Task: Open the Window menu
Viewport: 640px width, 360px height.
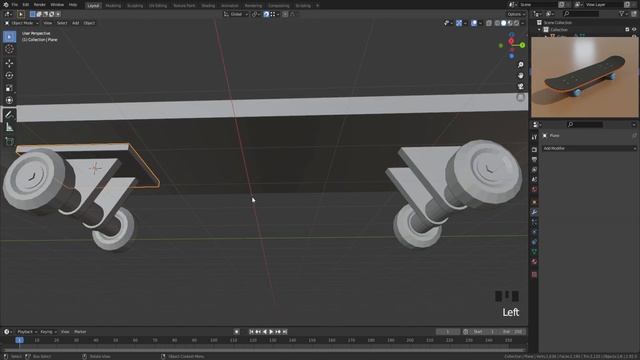Action: pos(57,5)
